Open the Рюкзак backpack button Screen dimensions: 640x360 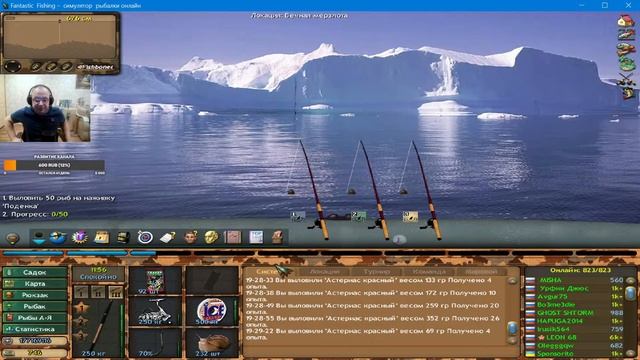pos(35,295)
